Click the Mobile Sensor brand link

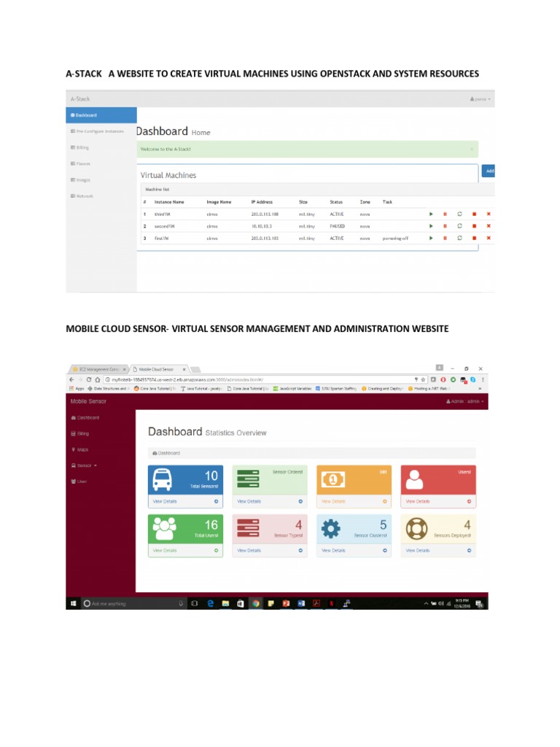coord(88,401)
